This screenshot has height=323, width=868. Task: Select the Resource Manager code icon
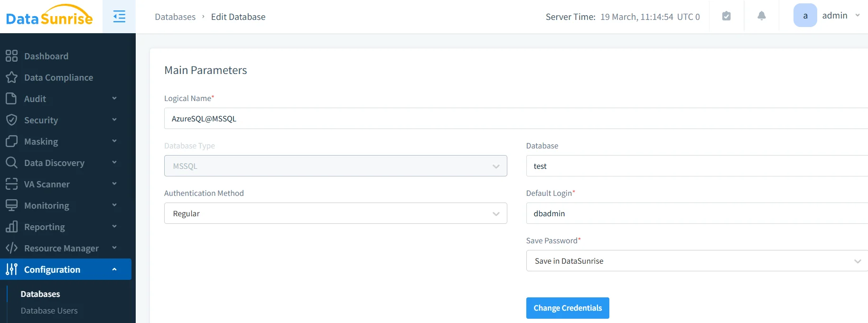[x=12, y=248]
